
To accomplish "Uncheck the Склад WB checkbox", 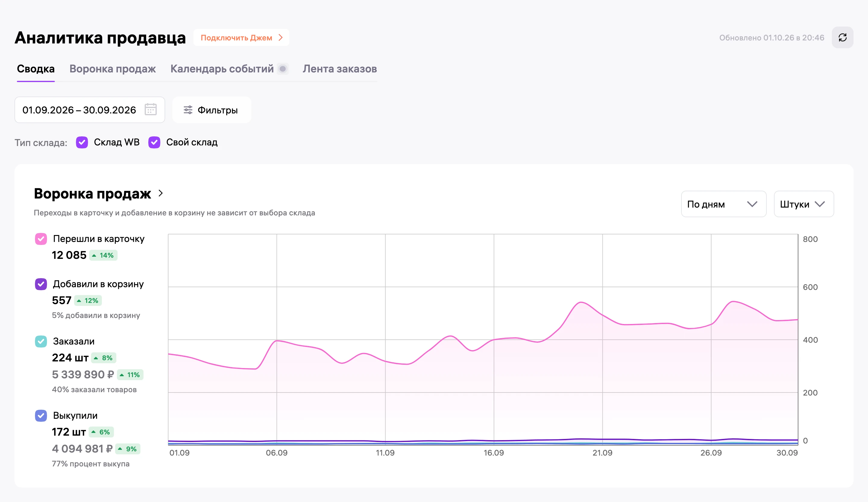I will pyautogui.click(x=82, y=142).
